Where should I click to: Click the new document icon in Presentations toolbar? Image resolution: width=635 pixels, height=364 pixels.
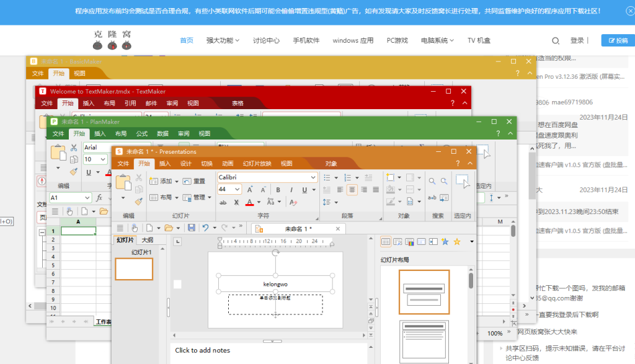pos(149,228)
